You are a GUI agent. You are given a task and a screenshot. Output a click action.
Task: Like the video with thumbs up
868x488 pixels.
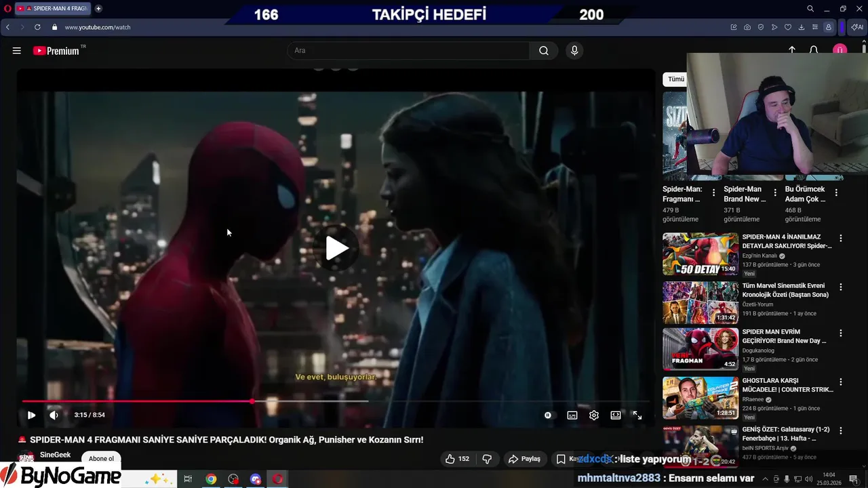pyautogui.click(x=457, y=459)
